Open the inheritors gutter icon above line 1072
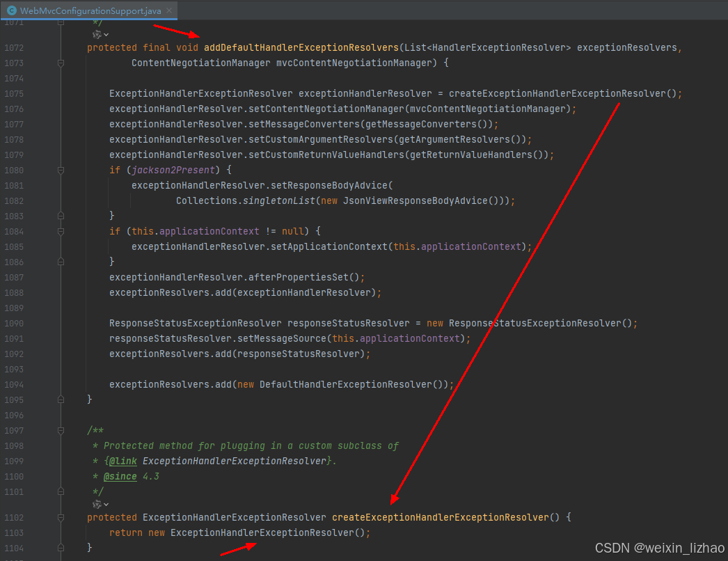The height and width of the screenshot is (561, 728). point(100,34)
